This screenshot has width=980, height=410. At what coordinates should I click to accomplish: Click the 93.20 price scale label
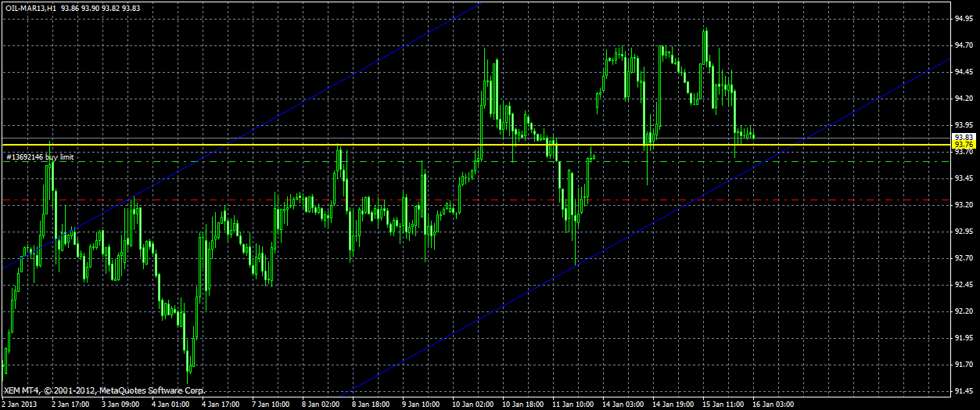(963, 205)
